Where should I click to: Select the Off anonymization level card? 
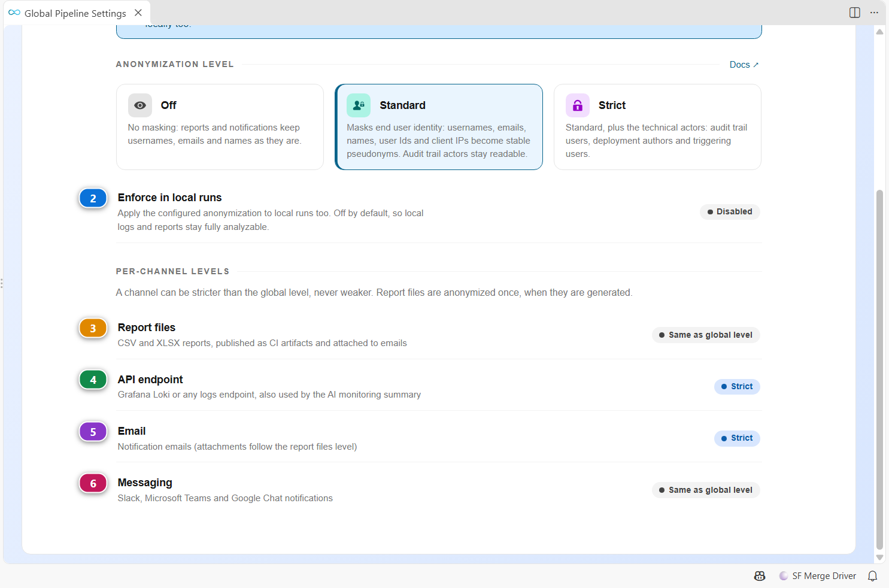tap(220, 127)
